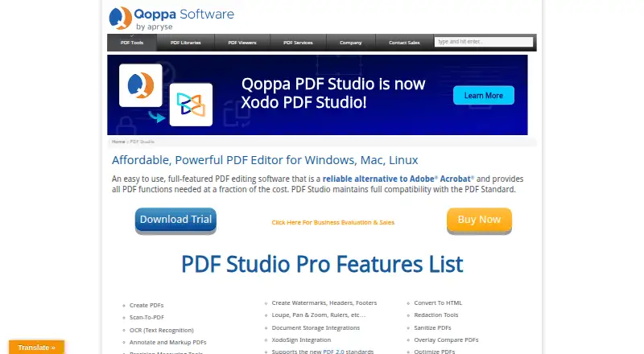
Task: Click Annotate and Markup PDFs item
Action: [x=168, y=343]
